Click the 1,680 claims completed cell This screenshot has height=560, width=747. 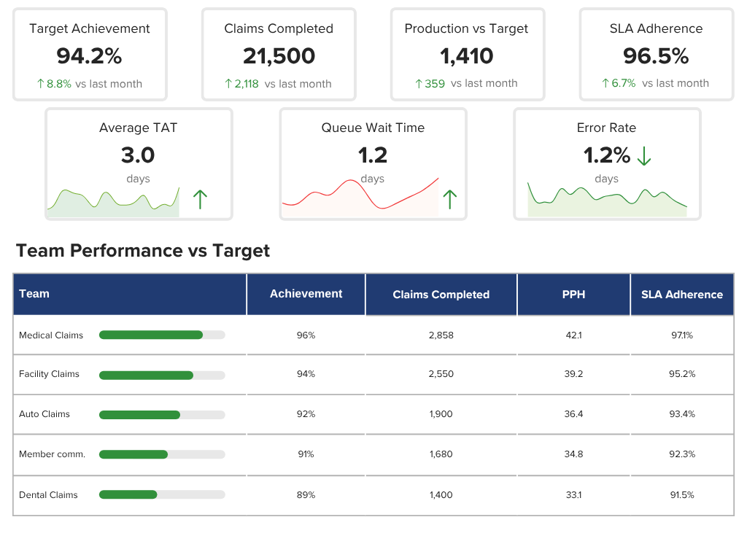[x=441, y=454]
